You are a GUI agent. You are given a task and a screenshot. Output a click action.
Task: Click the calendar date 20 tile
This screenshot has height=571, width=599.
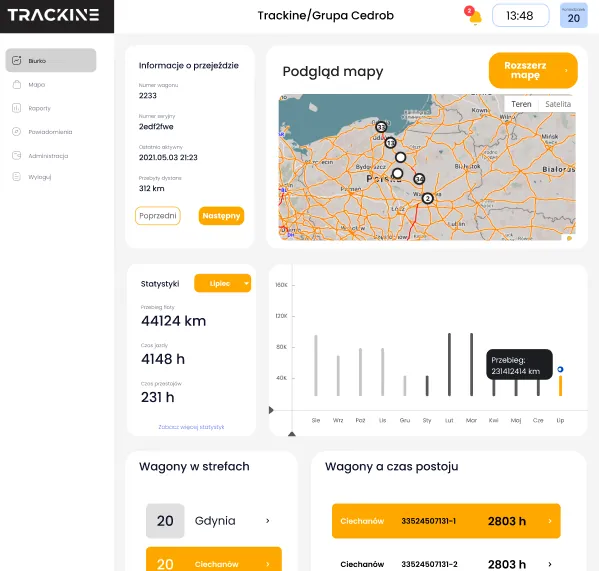tap(573, 16)
